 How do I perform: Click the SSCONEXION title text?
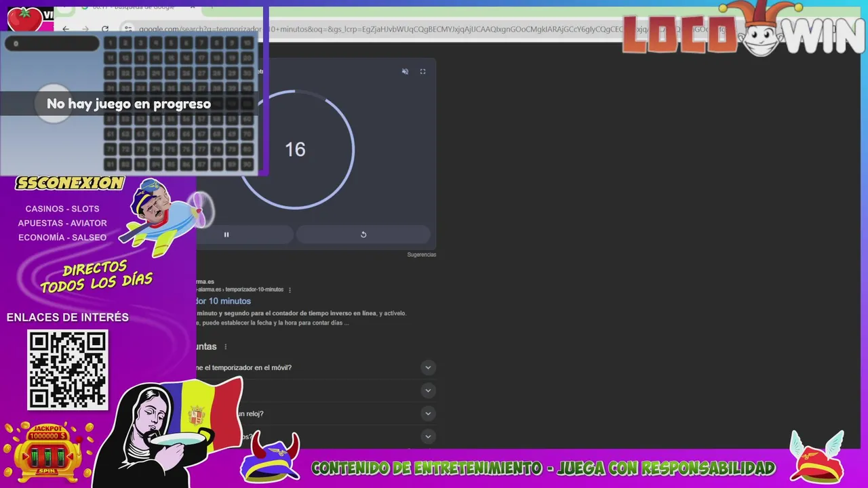(x=70, y=183)
